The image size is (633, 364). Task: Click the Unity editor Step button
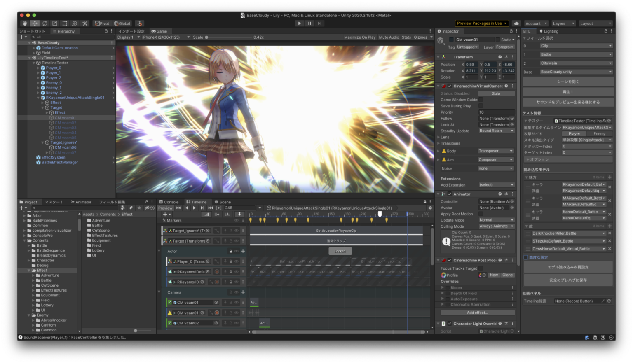coord(319,23)
